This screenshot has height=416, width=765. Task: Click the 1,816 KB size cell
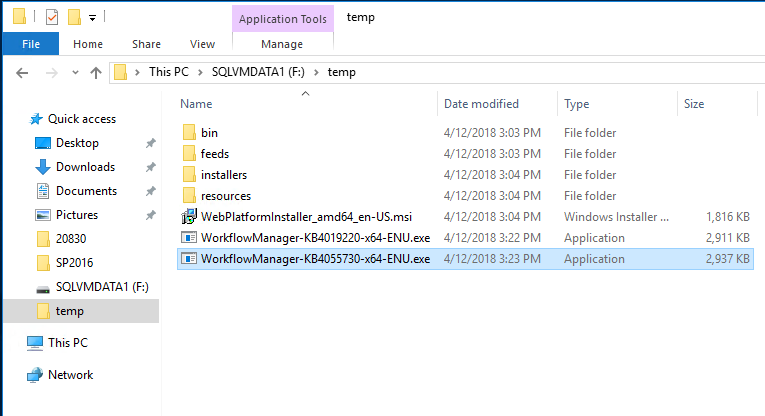click(x=727, y=217)
